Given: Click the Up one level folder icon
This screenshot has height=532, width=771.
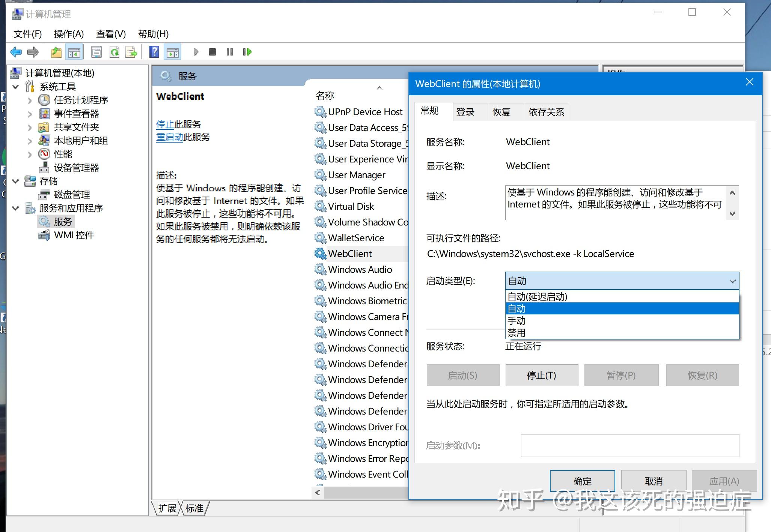Looking at the screenshot, I should pos(56,52).
